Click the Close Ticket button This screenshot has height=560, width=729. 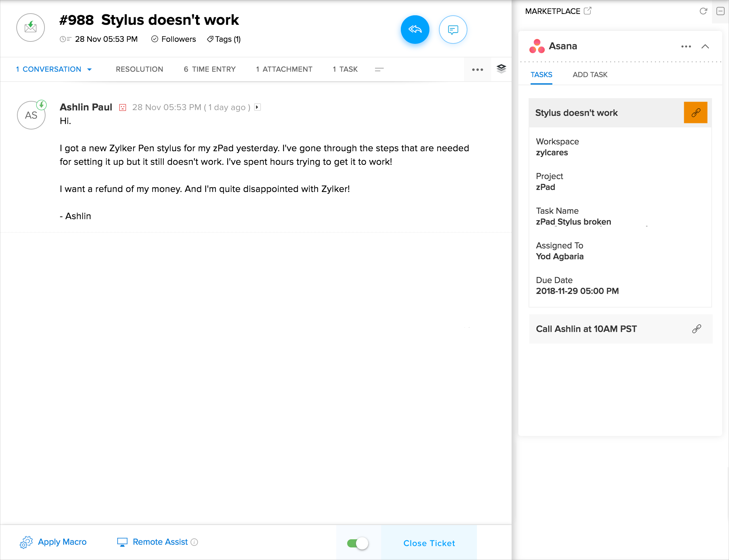[x=429, y=543]
